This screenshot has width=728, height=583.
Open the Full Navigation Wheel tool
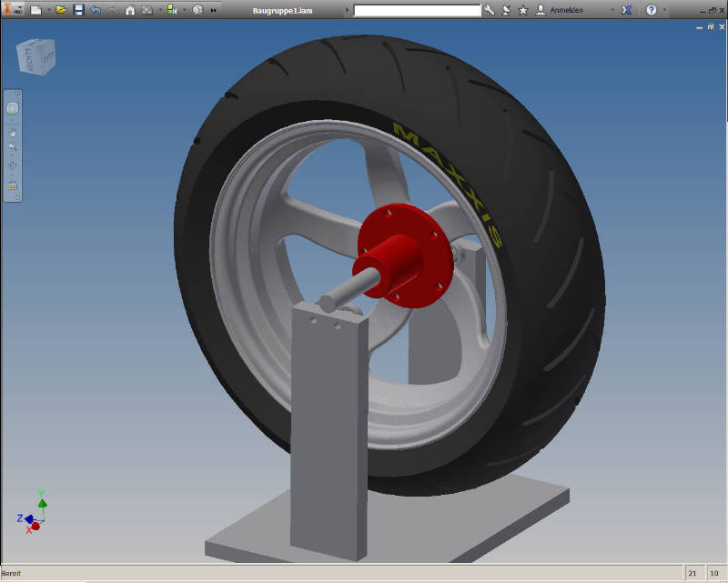pyautogui.click(x=13, y=108)
